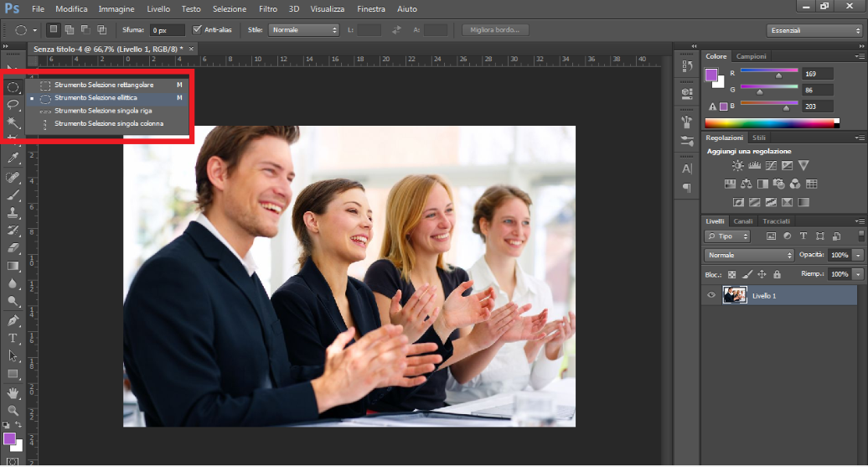This screenshot has height=467, width=868.
Task: Open the tool preset picker arrow
Action: (x=34, y=30)
